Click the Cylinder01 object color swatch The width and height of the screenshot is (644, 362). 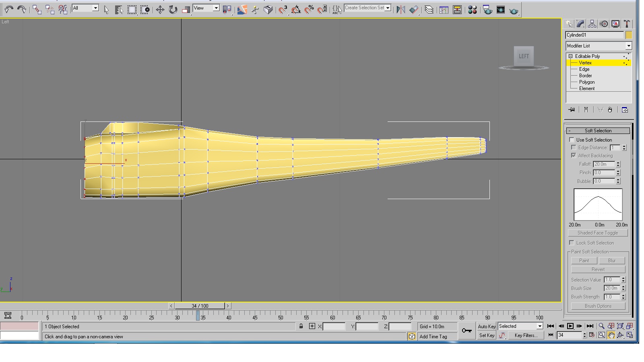[629, 35]
